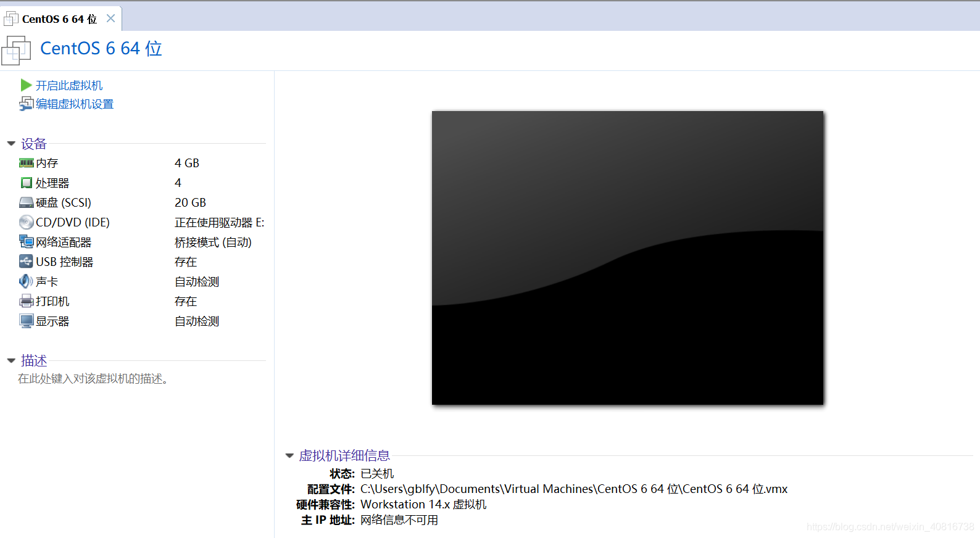Click the sound card (声卡) speaker icon

coord(26,281)
